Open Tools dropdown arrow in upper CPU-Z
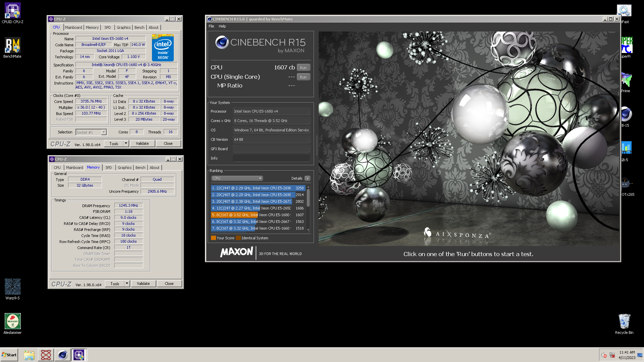Screen dimensions: 644x362 coord(126,143)
